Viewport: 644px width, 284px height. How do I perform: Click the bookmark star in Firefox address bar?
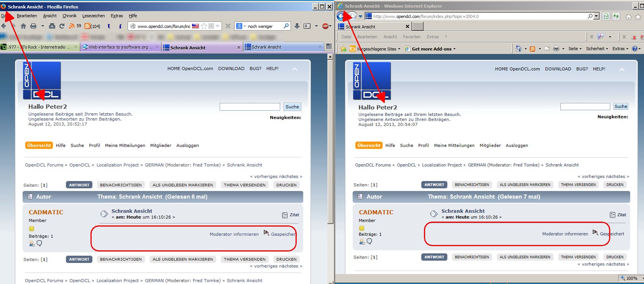tap(204, 26)
